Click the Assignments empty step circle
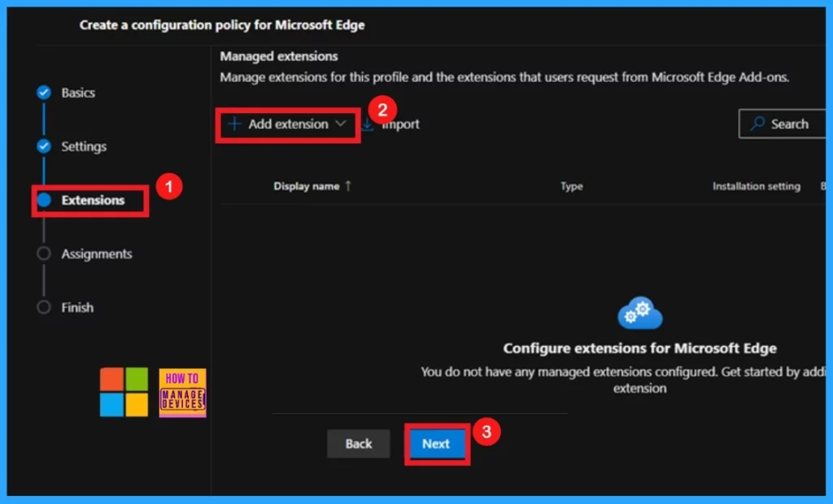 (44, 254)
